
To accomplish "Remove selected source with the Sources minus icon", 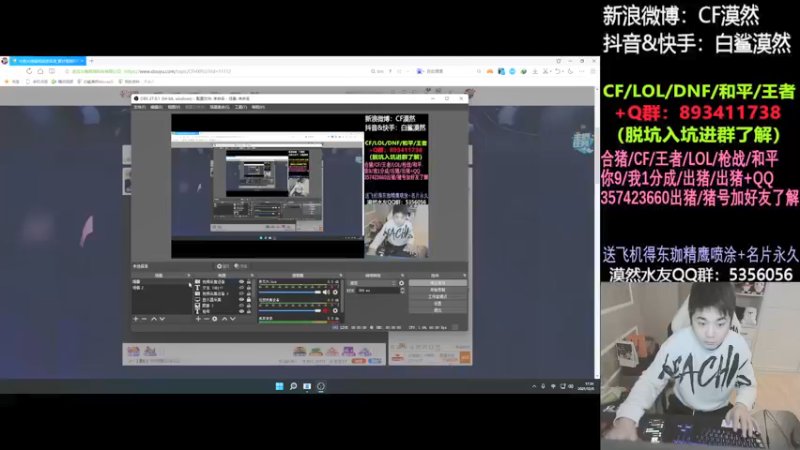I will click(206, 318).
